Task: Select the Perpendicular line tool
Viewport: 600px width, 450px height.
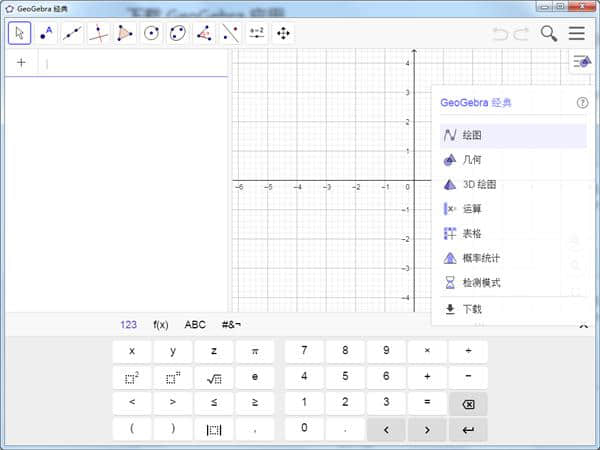Action: [98, 33]
